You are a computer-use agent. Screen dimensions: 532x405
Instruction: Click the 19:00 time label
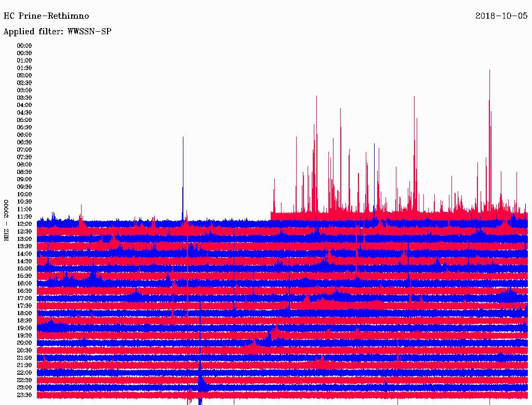[24, 328]
